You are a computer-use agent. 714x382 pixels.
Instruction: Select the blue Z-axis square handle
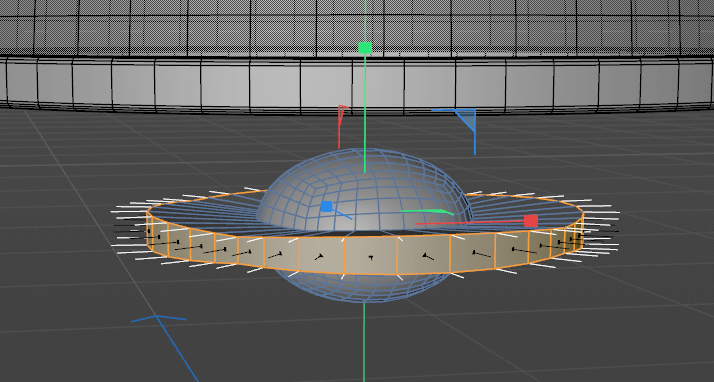(326, 207)
